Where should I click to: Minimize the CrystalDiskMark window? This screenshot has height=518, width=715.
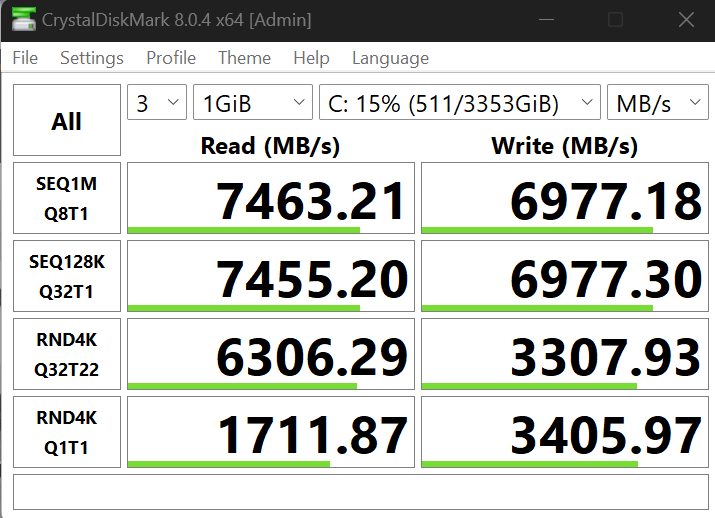(x=545, y=19)
